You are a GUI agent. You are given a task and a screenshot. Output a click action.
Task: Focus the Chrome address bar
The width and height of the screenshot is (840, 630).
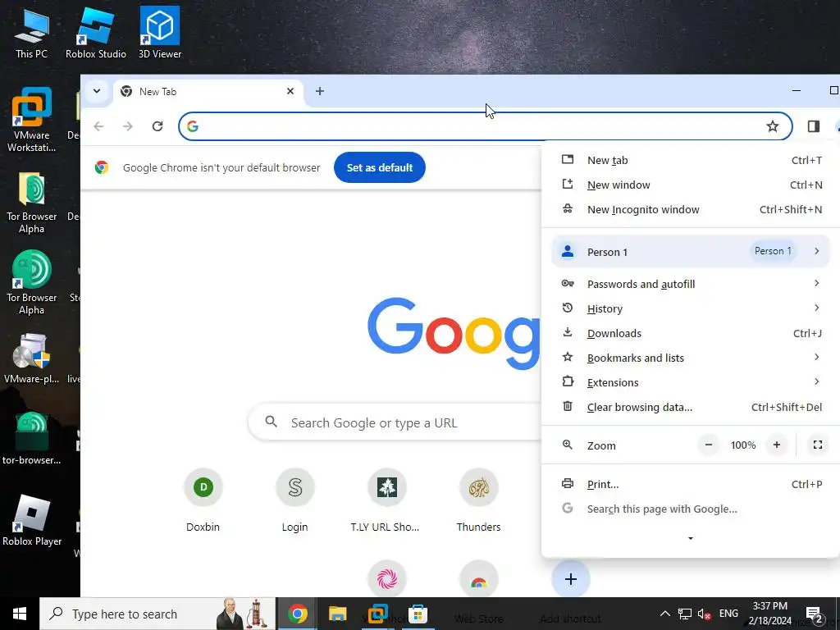tap(485, 126)
